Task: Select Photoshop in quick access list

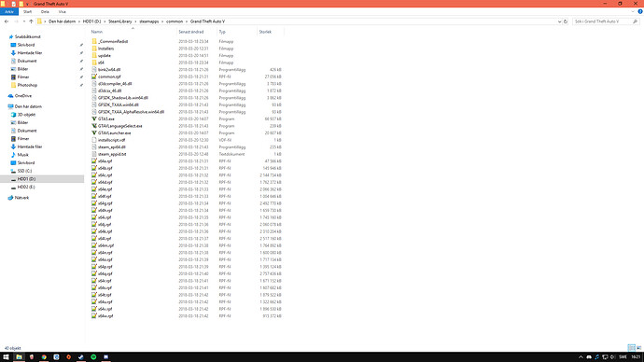Action: [27, 85]
